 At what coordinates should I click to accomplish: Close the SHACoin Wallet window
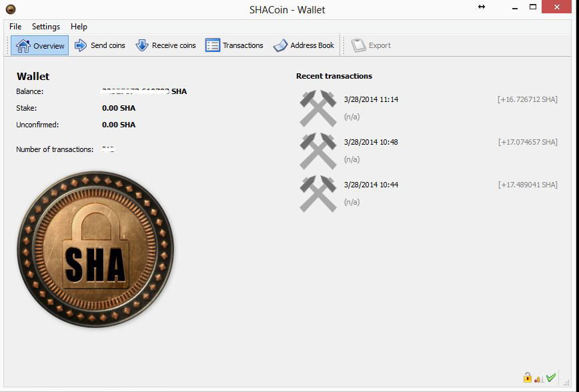556,7
